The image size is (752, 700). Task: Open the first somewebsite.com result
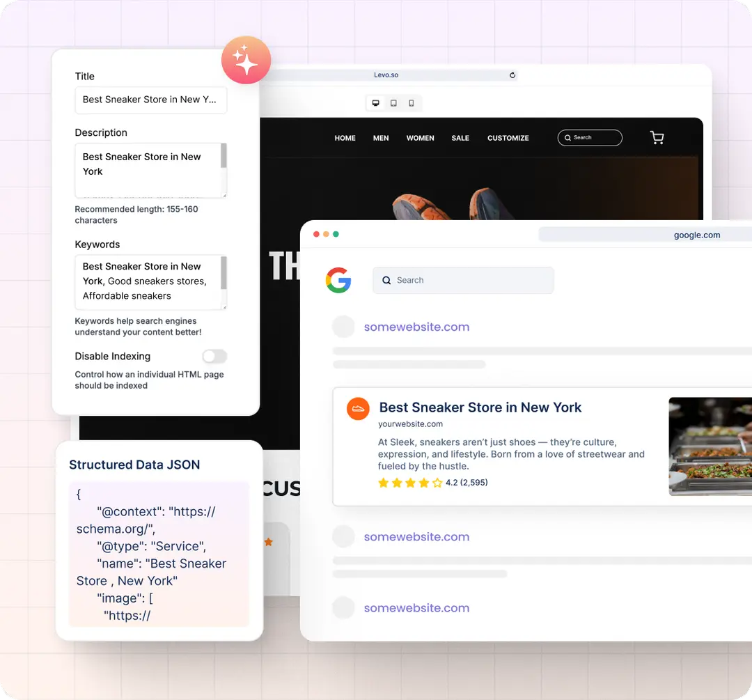[416, 327]
